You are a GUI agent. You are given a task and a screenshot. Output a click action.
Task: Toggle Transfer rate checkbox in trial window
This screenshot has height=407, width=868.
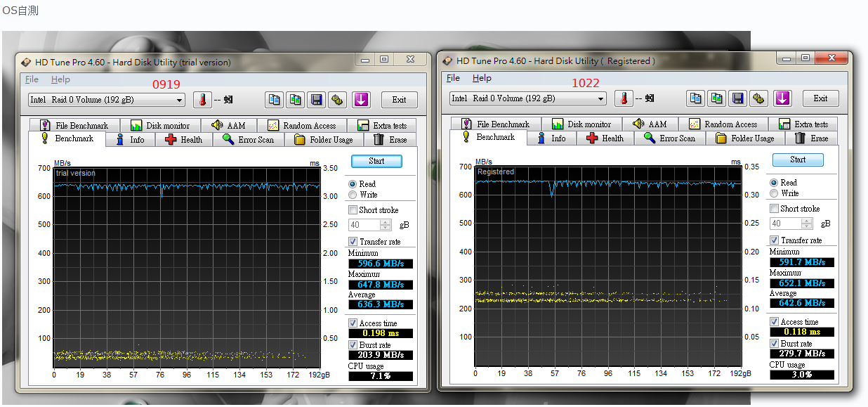[353, 242]
